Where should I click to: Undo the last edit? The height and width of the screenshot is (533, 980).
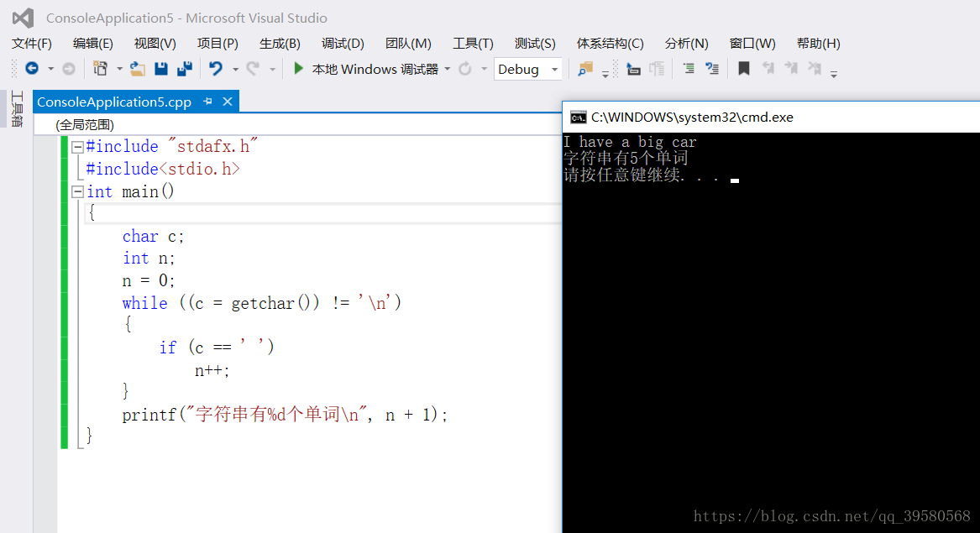216,69
